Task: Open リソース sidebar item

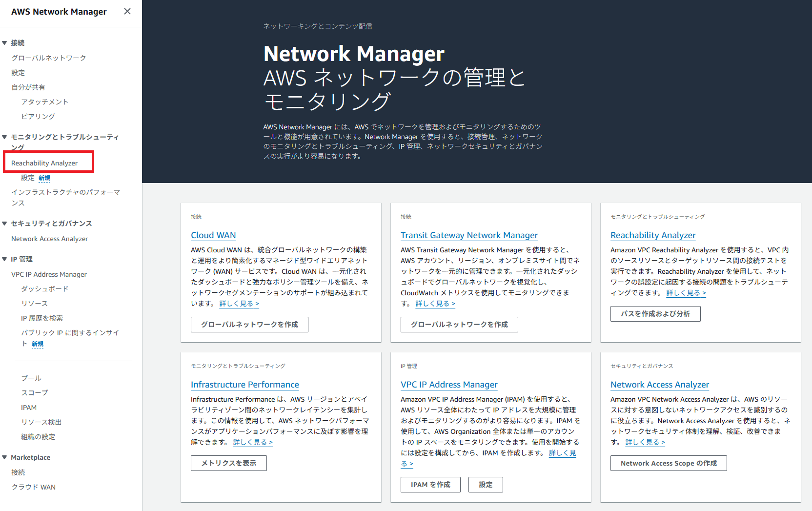Action: pyautogui.click(x=35, y=304)
